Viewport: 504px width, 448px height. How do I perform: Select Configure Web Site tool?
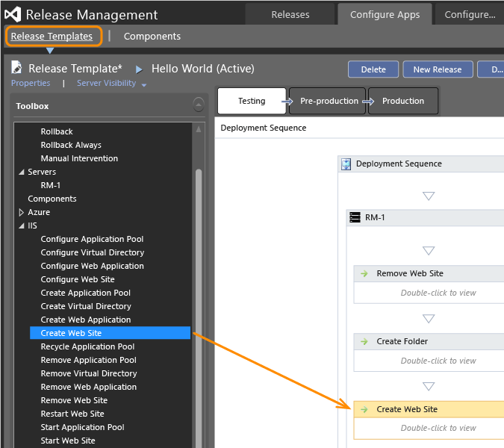(x=78, y=279)
